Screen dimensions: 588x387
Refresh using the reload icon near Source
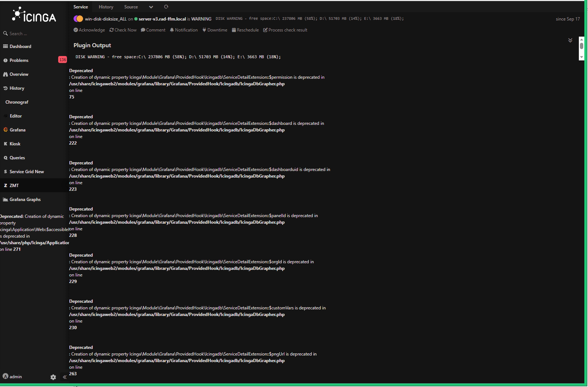tap(166, 7)
